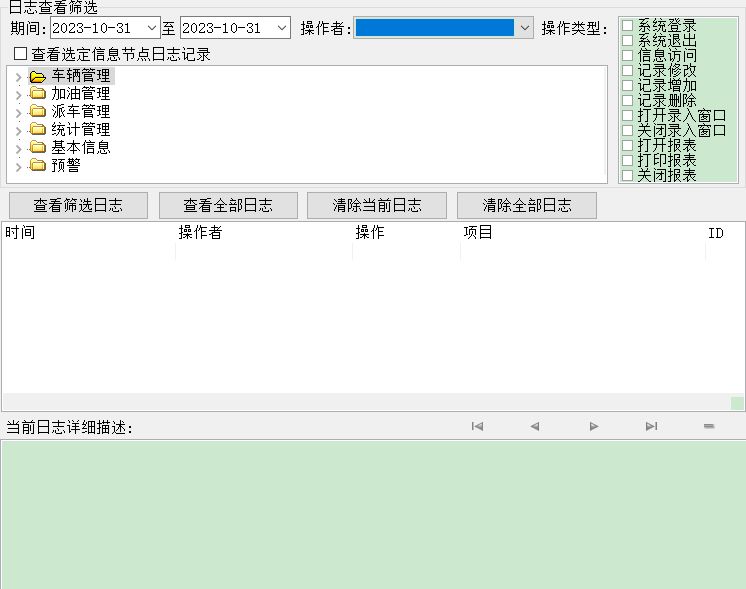Select 基本信息 tree item label

coord(81,147)
